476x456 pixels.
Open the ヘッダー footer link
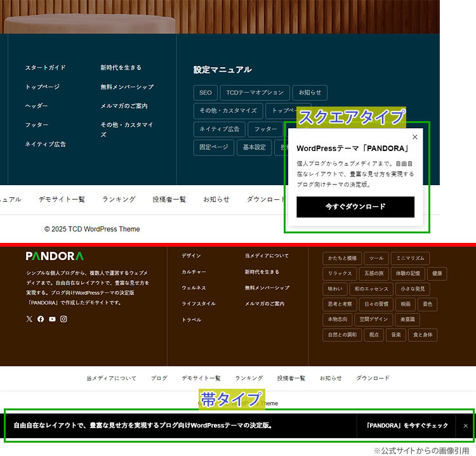tap(36, 105)
